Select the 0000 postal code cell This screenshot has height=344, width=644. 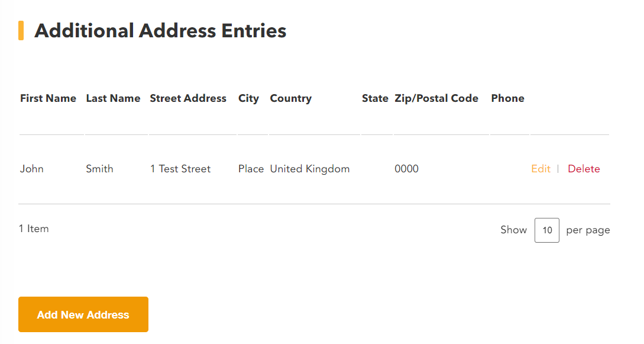(407, 169)
